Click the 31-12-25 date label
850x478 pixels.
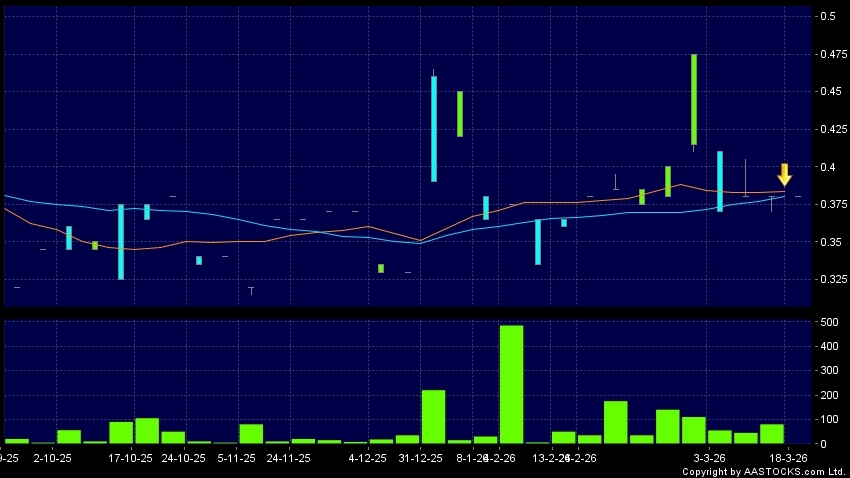(x=419, y=458)
